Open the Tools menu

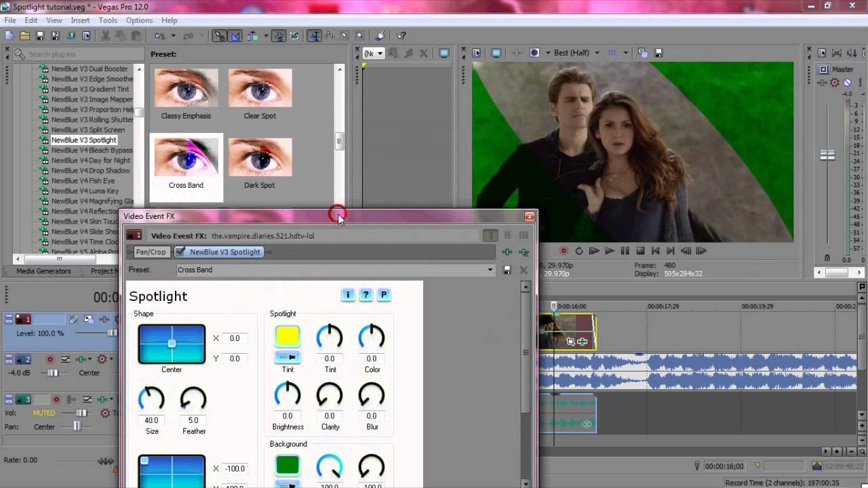click(108, 20)
